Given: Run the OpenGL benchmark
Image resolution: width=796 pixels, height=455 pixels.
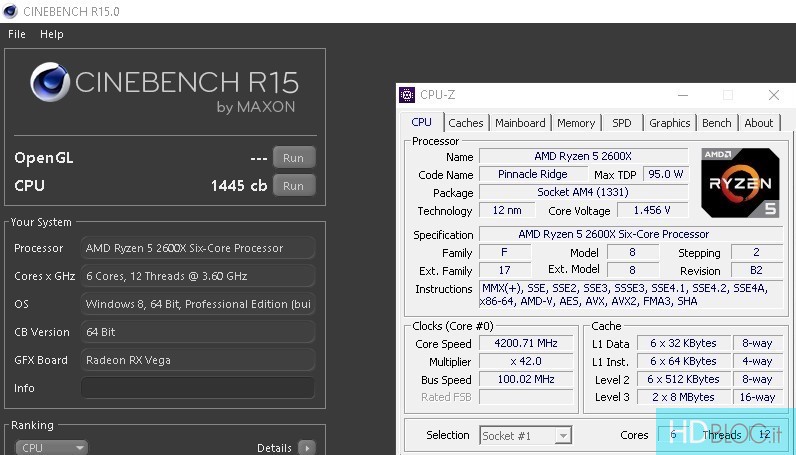Looking at the screenshot, I should click(x=293, y=158).
